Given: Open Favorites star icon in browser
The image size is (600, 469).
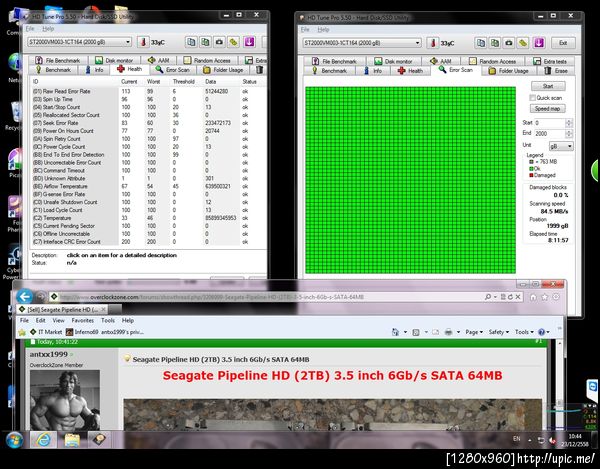Looking at the screenshot, I should (x=545, y=297).
